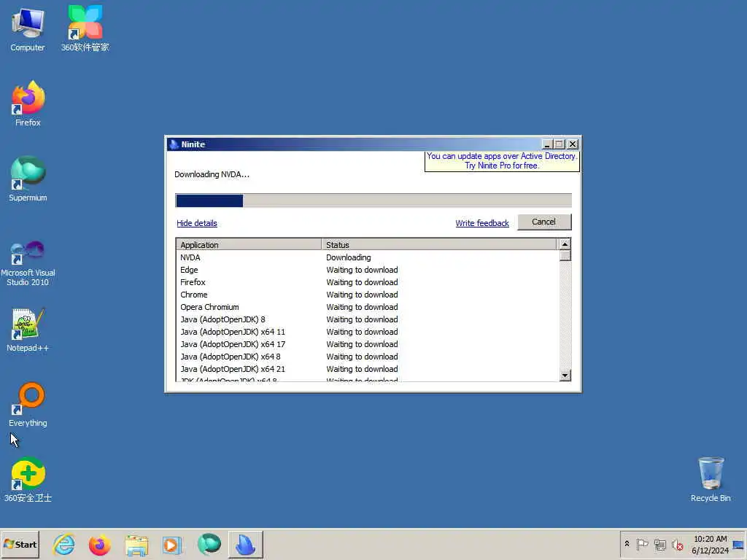Select the Recycle Bin icon
Screen dimensions: 747x560
[x=711, y=480]
